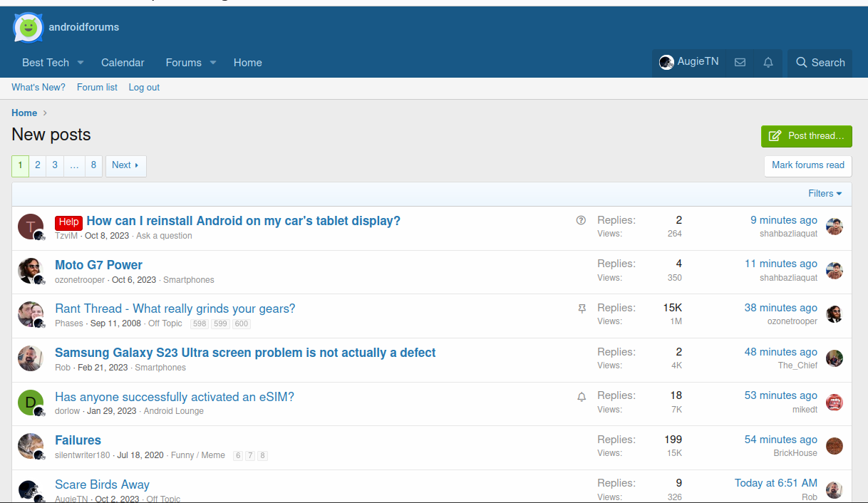Open the Filters dropdown

825,194
